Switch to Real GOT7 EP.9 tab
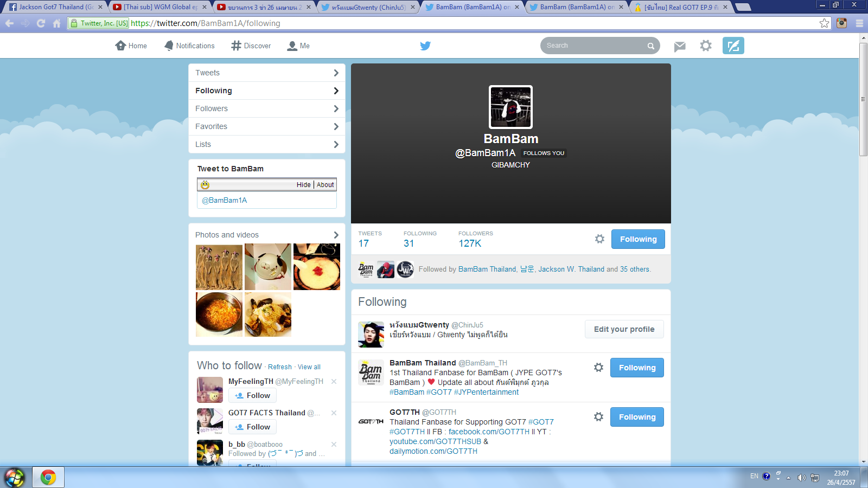 tap(680, 7)
